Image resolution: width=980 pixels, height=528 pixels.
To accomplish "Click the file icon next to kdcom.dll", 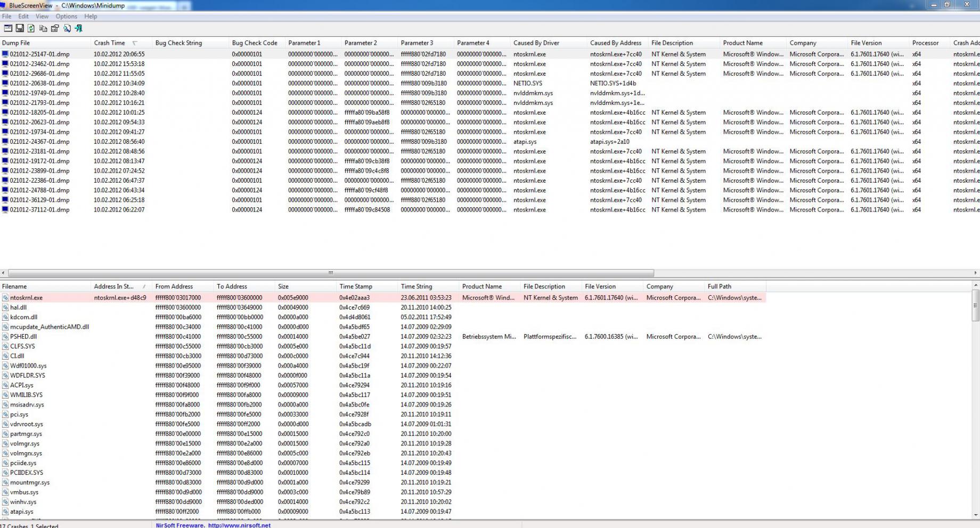I will 5,317.
